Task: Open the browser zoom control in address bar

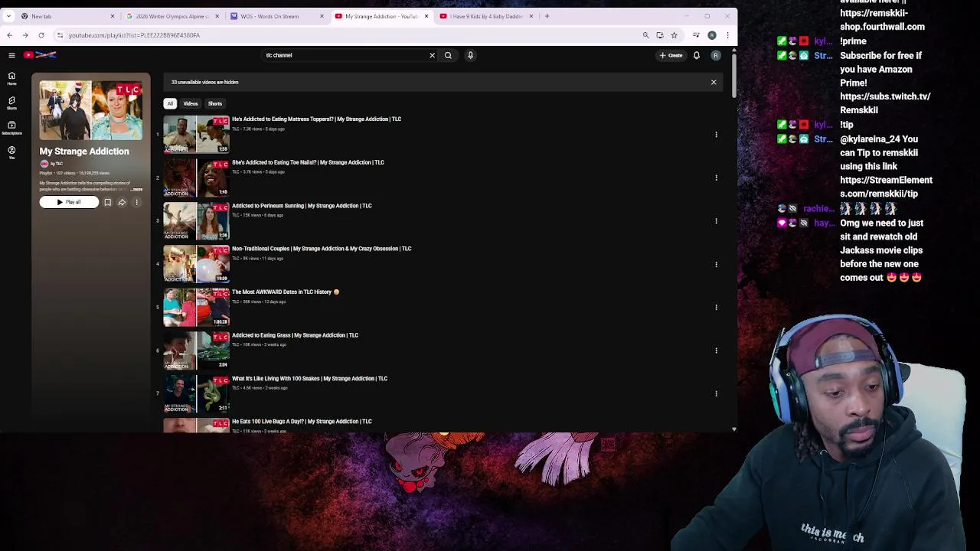Action: 645,35
